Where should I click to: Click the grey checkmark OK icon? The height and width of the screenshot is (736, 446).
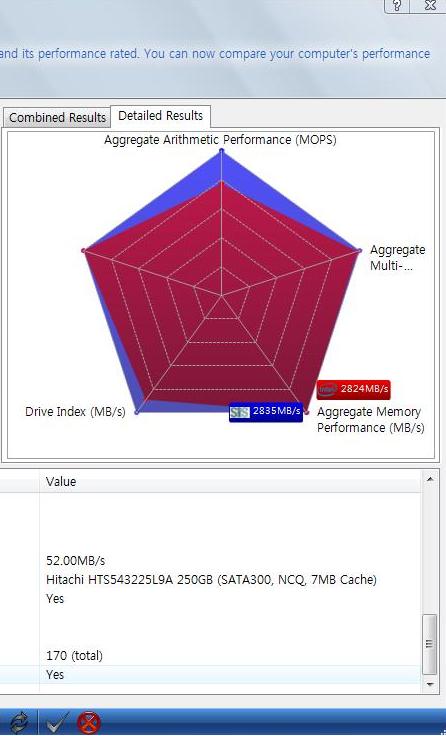[x=58, y=722]
